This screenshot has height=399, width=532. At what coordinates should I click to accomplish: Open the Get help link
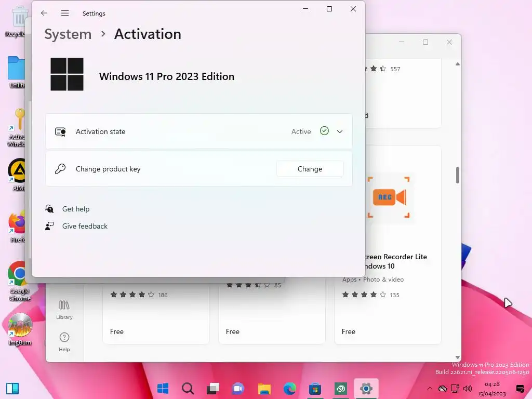coord(76,209)
